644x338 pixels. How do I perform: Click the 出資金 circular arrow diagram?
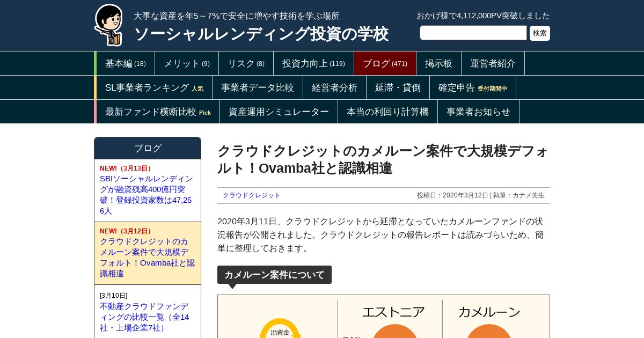coord(280,328)
